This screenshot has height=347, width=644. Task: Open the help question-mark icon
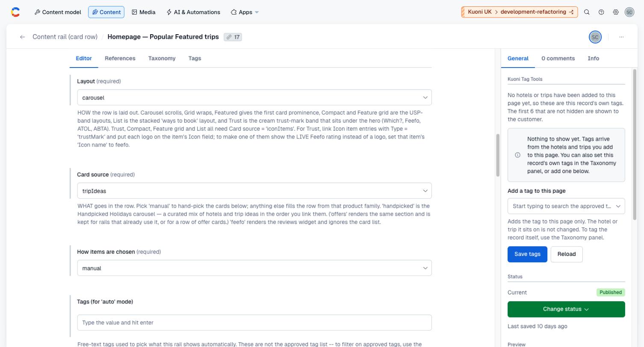[x=601, y=12]
